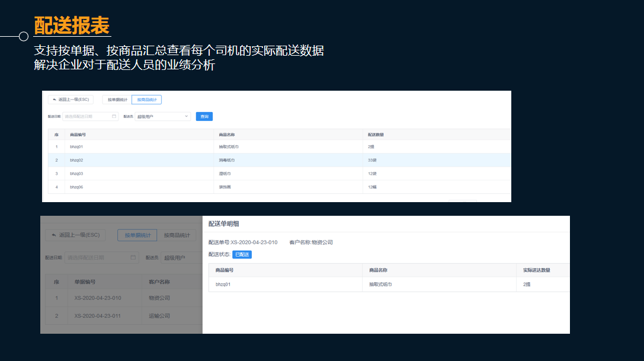Click the blue 查询 search button

[x=204, y=116]
